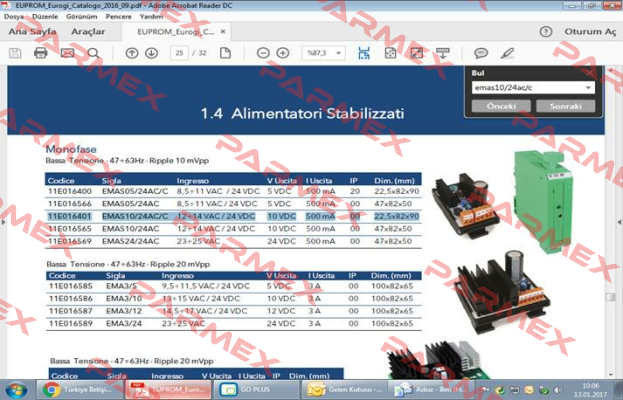Zoom in with the plus icon
This screenshot has width=623, height=400.
(x=282, y=53)
